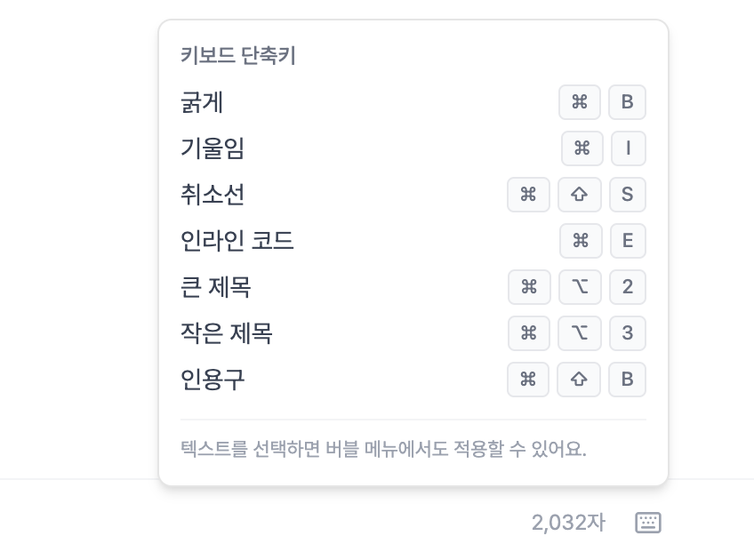This screenshot has height=560, width=754.
Task: Click the I key in 기울임 row
Action: pos(628,148)
